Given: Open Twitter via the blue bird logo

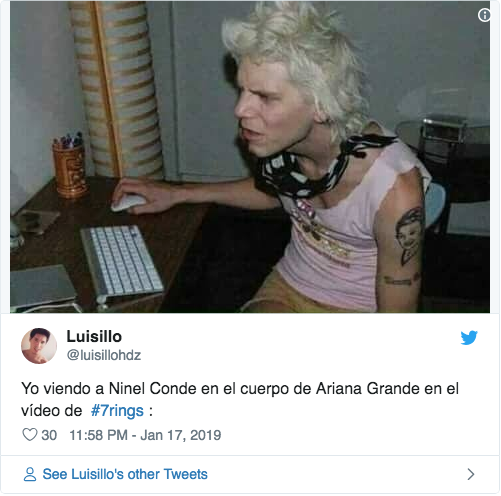Looking at the screenshot, I should click(x=469, y=337).
